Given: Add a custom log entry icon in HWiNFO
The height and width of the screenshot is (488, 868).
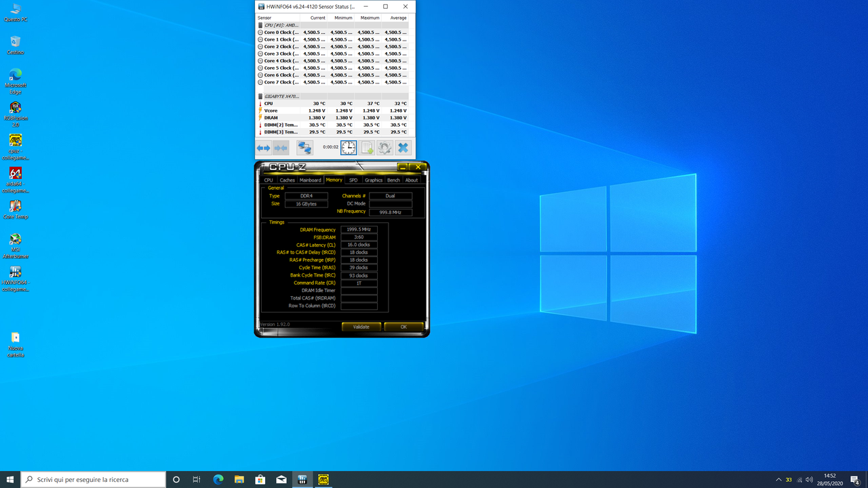Looking at the screenshot, I should pos(366,148).
